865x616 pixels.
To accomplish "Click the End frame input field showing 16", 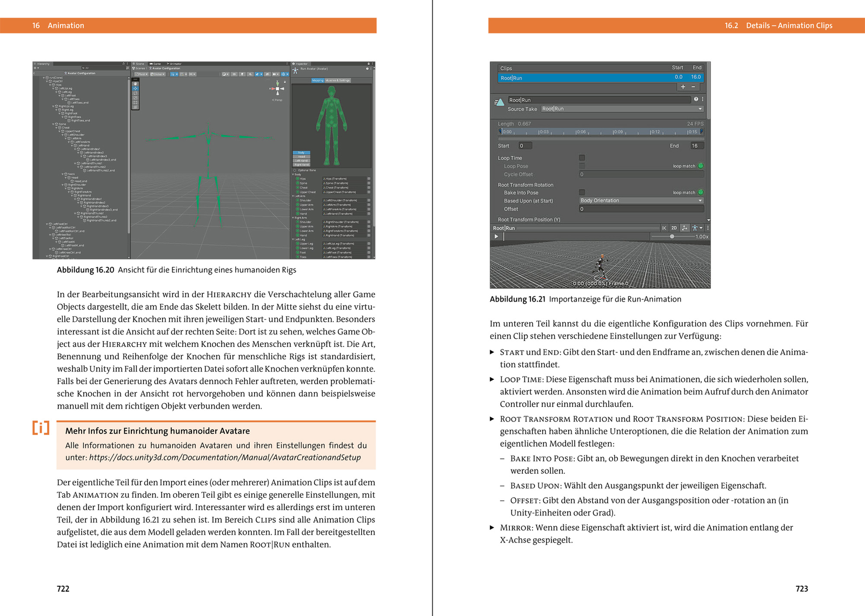I will pyautogui.click(x=697, y=145).
